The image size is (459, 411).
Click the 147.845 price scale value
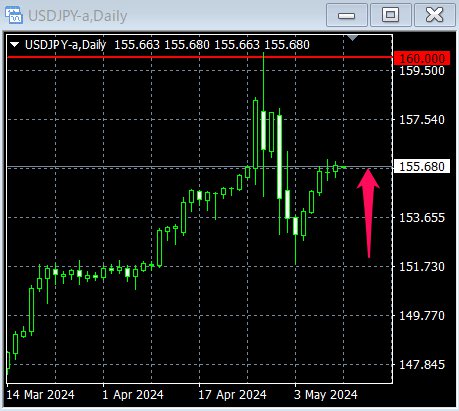click(x=422, y=364)
